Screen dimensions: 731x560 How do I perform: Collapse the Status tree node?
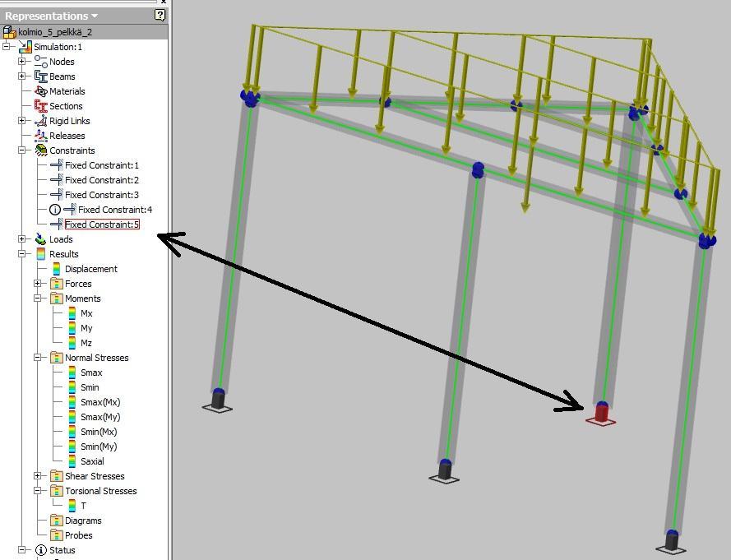coord(22,550)
